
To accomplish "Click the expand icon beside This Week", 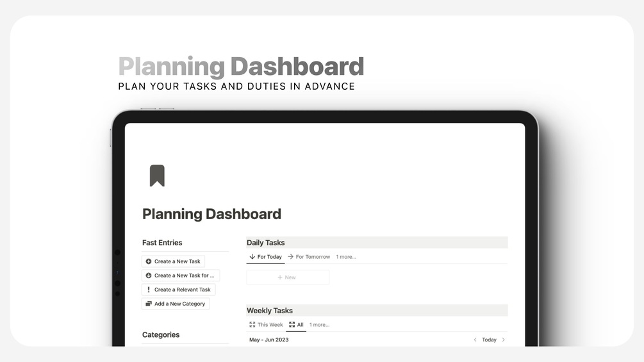I will click(252, 325).
